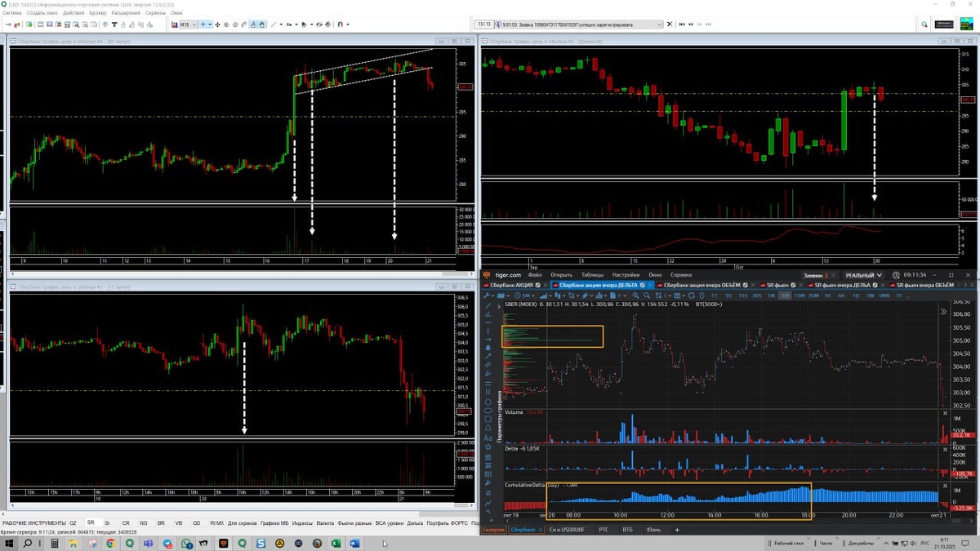Click the Заявки orders counter in tiger.com
The image size is (980, 551).
[x=816, y=275]
